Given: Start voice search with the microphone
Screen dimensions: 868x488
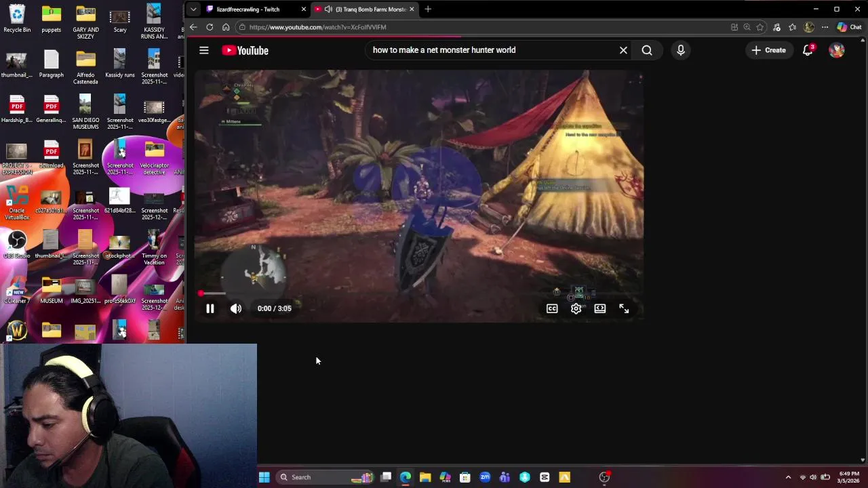Looking at the screenshot, I should pos(681,50).
